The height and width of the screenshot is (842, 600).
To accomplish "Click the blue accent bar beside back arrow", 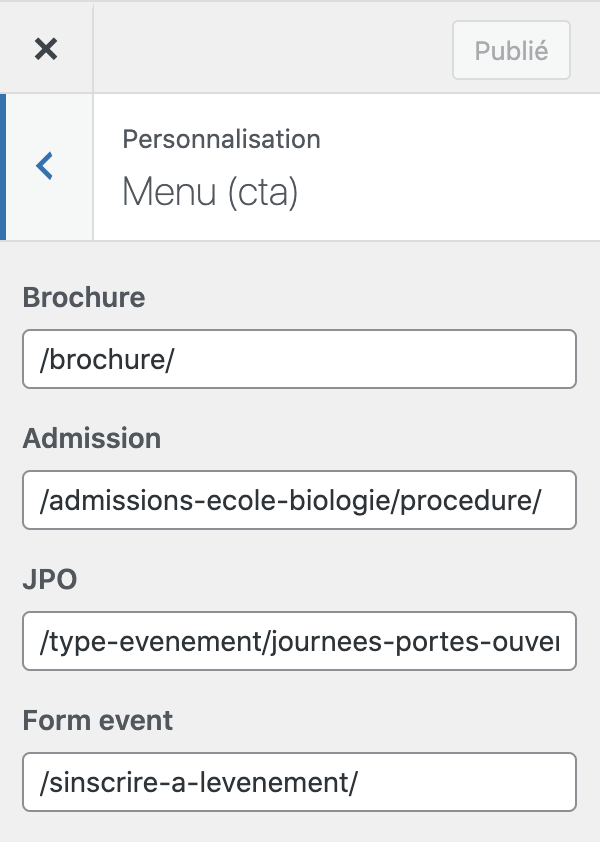I will coord(3,167).
